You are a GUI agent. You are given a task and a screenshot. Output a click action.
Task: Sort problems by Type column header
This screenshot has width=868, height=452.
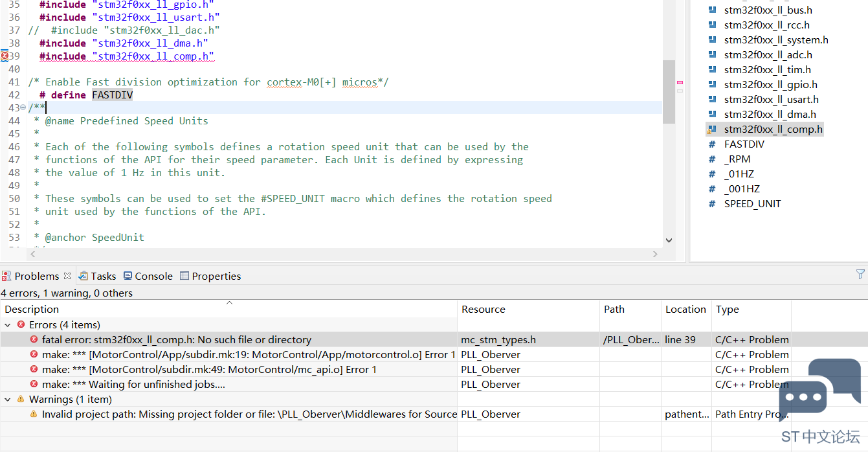[x=751, y=310]
